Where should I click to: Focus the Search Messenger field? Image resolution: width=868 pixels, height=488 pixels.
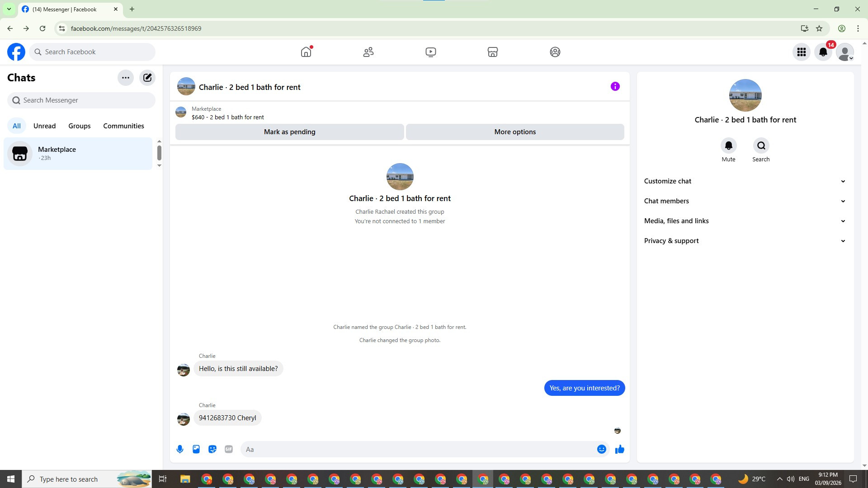point(81,100)
